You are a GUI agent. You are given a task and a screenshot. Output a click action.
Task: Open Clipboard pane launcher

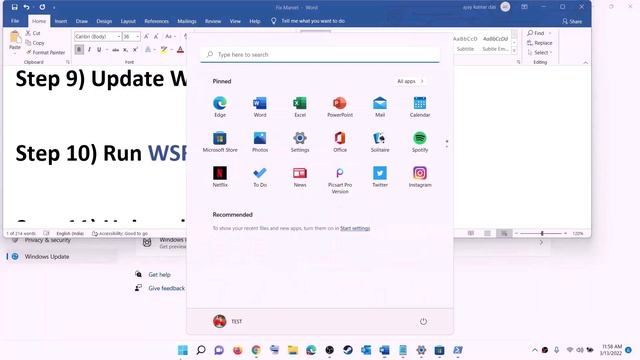coord(68,62)
